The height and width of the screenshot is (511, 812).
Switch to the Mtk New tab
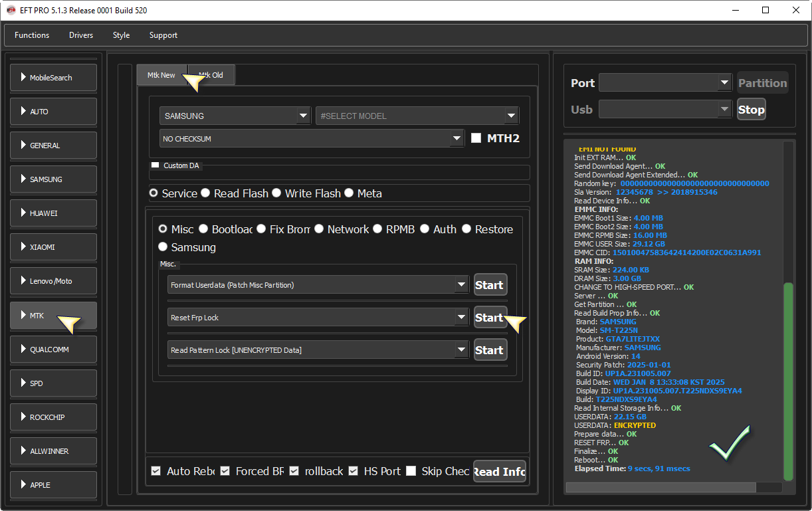pos(161,75)
